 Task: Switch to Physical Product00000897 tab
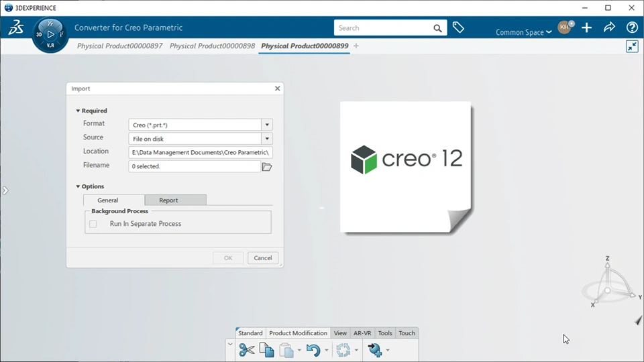point(120,46)
